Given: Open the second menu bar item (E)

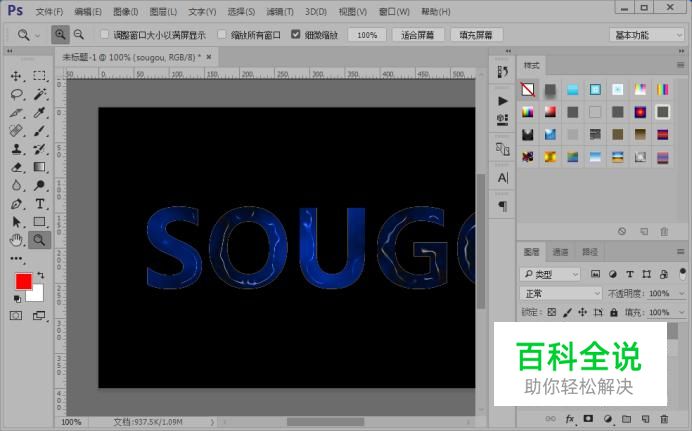Looking at the screenshot, I should click(88, 12).
